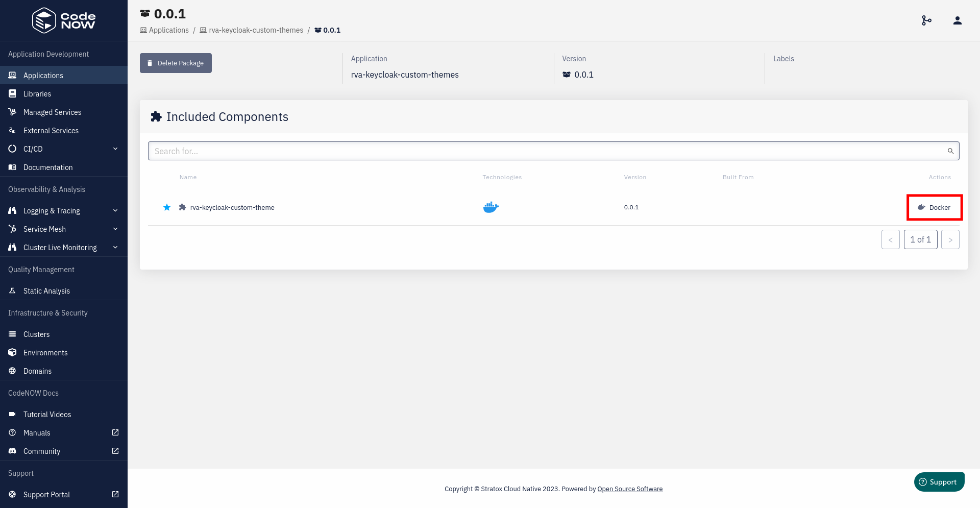Go to previous page of components

click(x=890, y=239)
